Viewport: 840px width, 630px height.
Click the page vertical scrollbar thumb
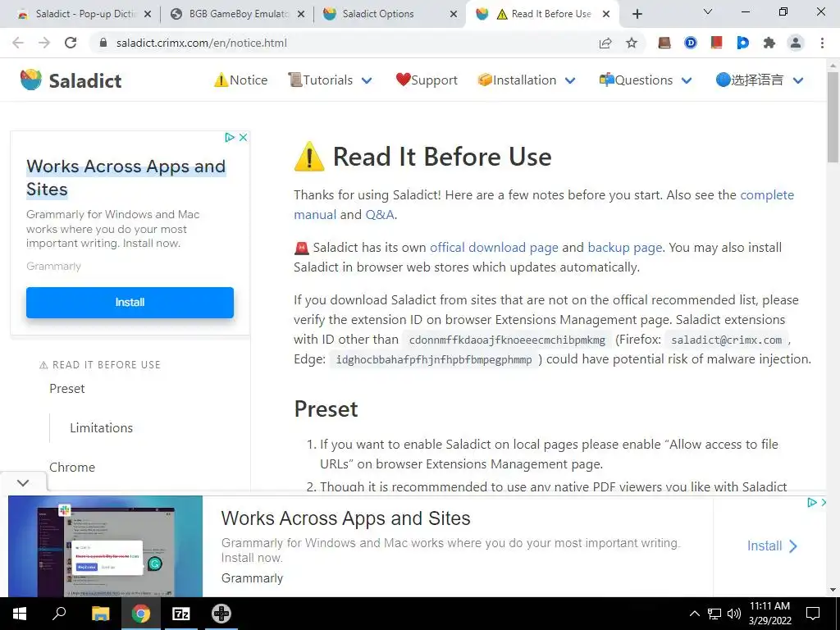[833, 116]
